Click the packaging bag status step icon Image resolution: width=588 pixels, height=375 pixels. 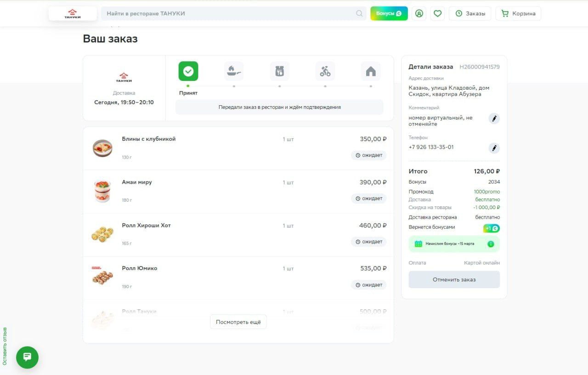point(280,71)
